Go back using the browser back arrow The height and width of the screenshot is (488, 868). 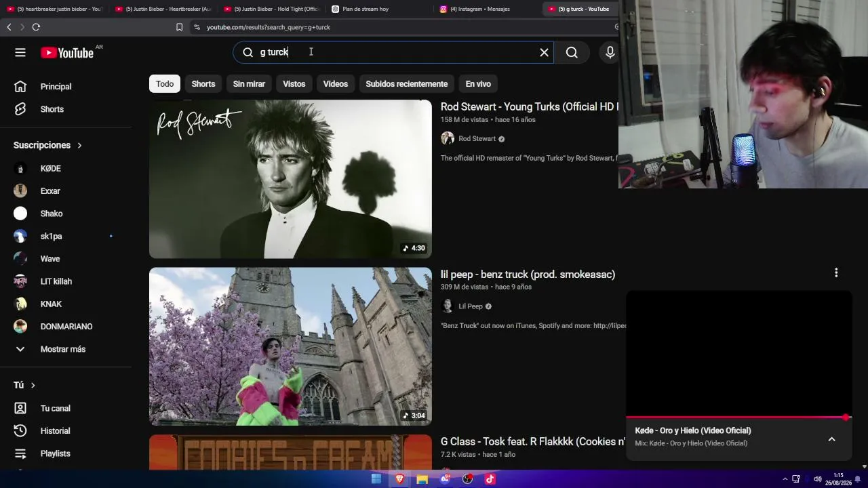9,27
